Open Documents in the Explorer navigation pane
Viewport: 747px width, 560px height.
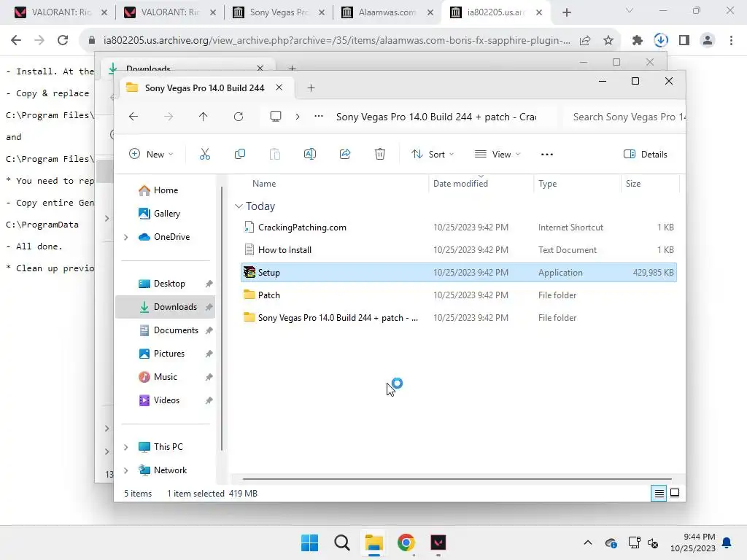pos(176,330)
